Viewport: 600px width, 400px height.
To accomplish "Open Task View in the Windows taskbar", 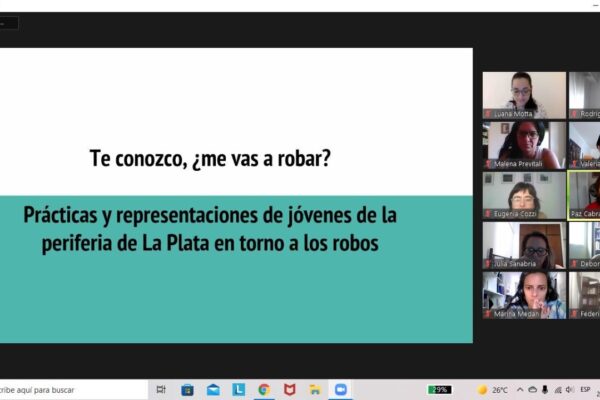I will pyautogui.click(x=161, y=390).
